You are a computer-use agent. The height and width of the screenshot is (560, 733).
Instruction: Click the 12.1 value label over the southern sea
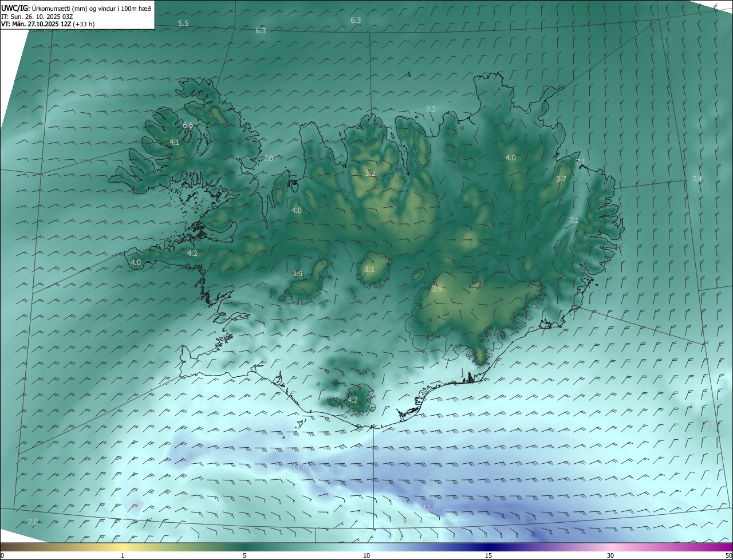coord(429,507)
